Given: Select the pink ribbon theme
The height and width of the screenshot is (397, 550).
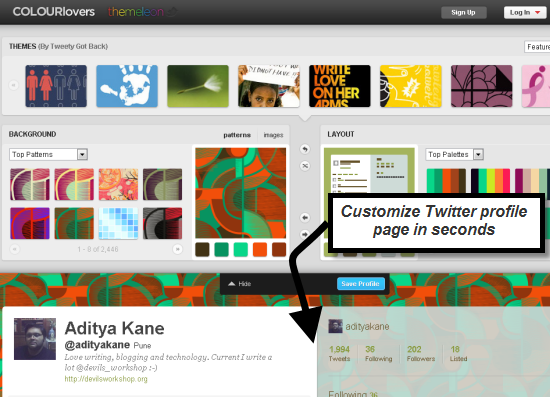Looking at the screenshot, I should (536, 86).
